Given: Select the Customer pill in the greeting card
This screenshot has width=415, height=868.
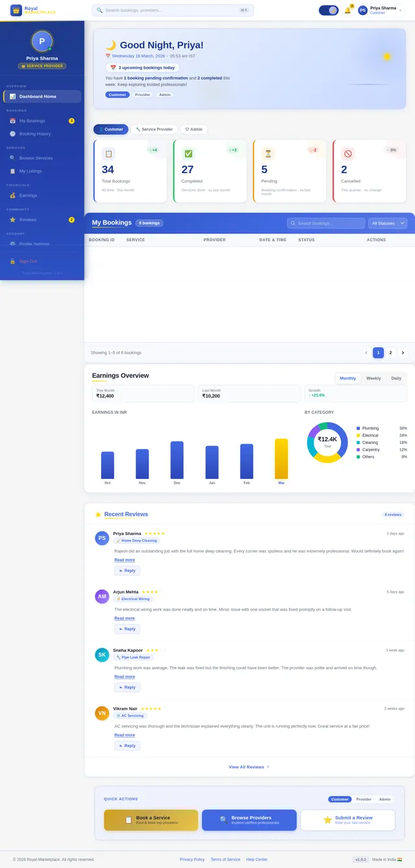Looking at the screenshot, I should coord(117,95).
